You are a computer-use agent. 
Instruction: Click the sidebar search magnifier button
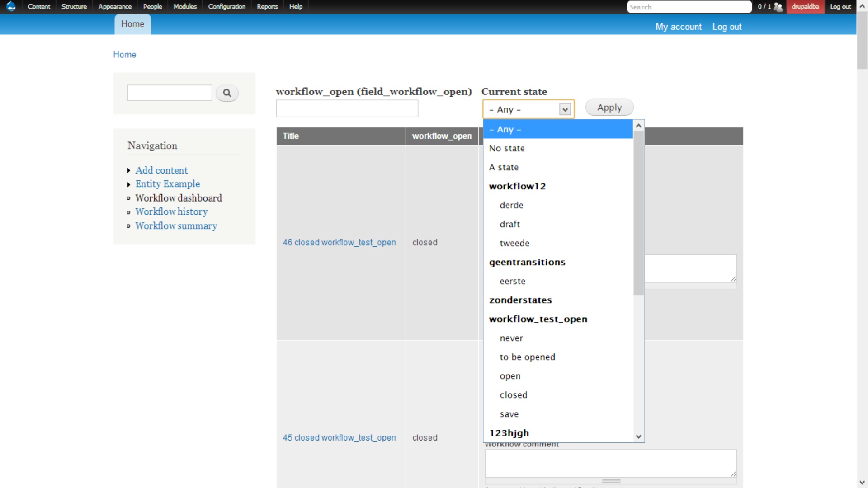227,93
